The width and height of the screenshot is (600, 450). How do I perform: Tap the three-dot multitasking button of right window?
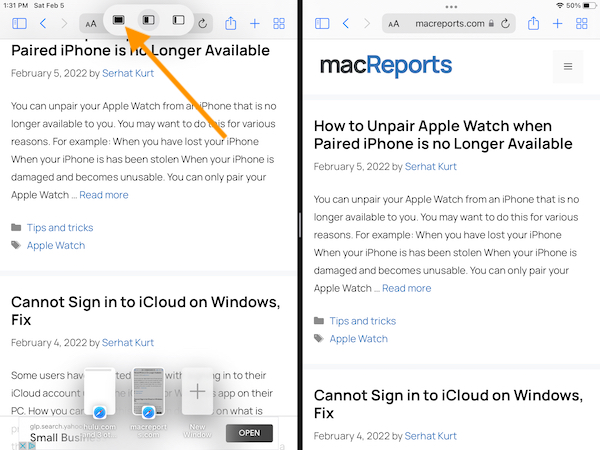coord(451,7)
